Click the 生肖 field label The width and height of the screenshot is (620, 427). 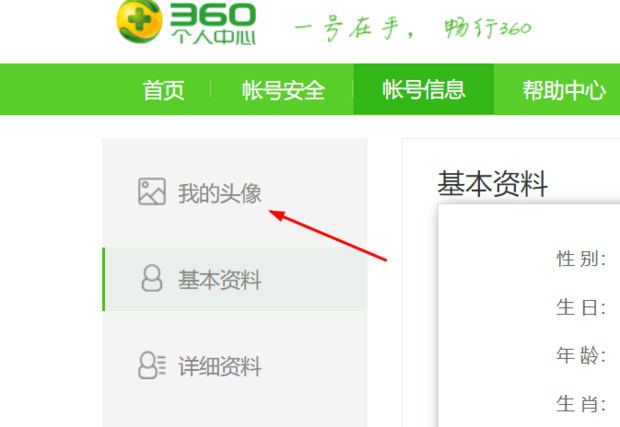(x=581, y=404)
